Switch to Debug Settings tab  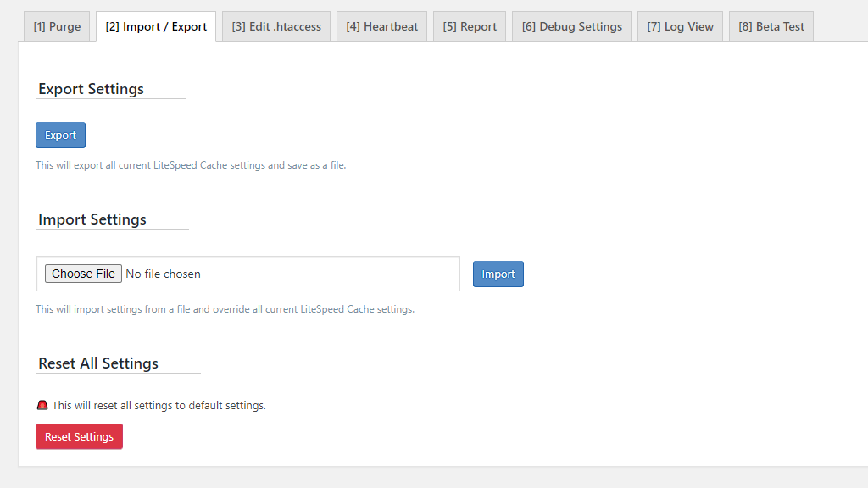(572, 26)
